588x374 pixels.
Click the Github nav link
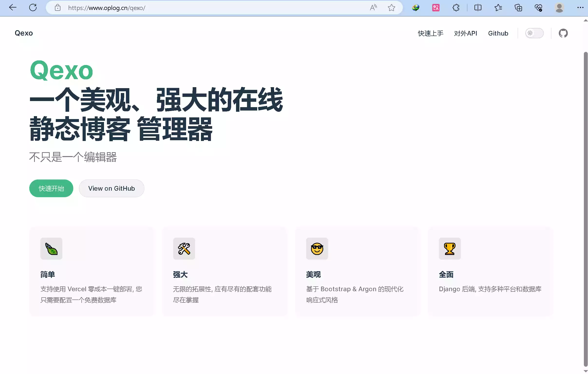(498, 33)
